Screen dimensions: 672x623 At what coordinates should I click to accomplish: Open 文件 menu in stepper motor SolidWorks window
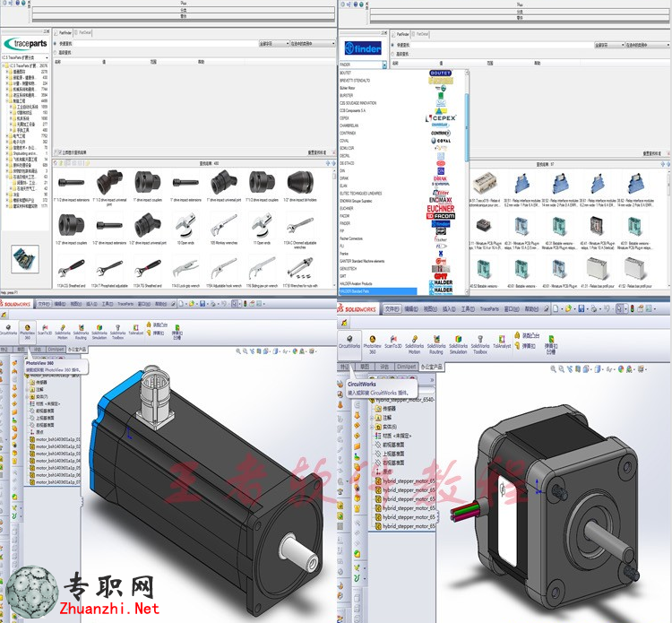click(x=392, y=308)
